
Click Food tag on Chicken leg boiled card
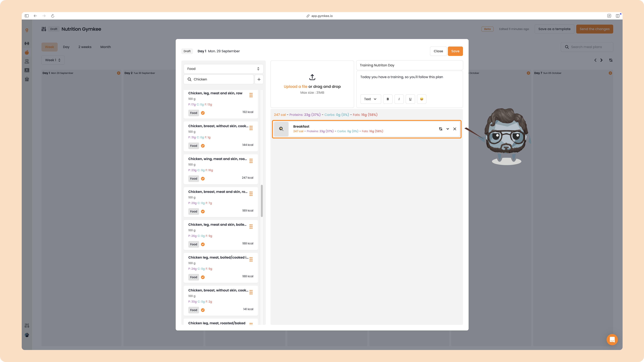tap(193, 245)
